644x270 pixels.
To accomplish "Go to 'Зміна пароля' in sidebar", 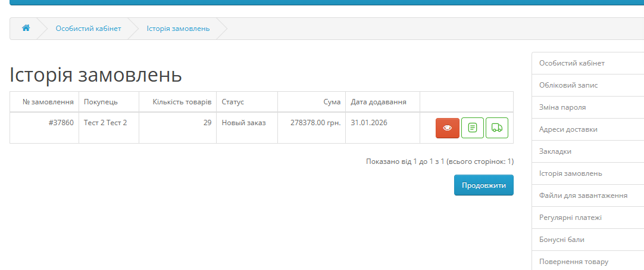I will click(x=587, y=107).
